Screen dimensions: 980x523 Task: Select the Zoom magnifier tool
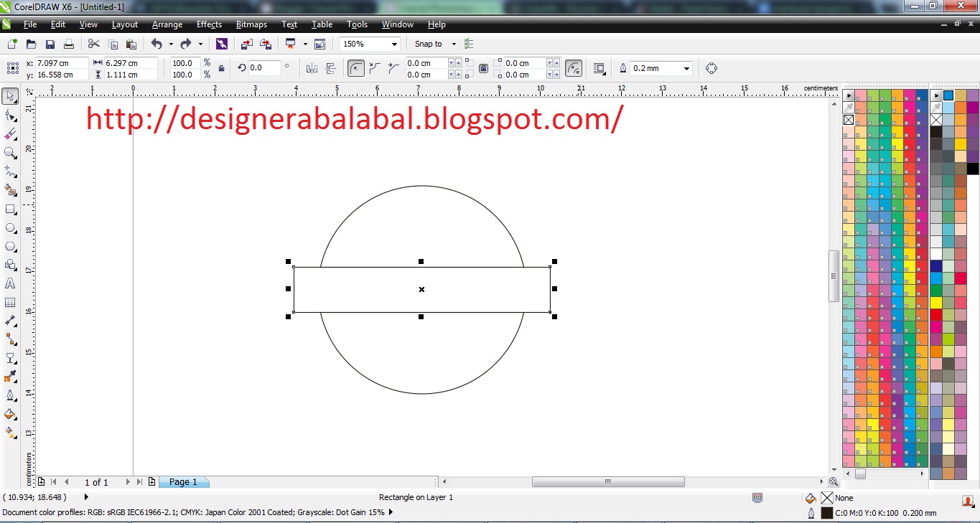[x=11, y=153]
